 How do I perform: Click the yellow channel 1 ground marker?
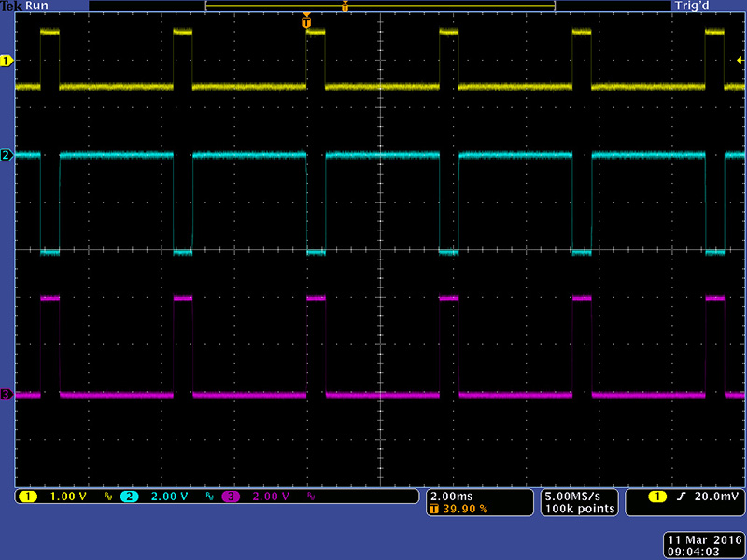point(7,62)
